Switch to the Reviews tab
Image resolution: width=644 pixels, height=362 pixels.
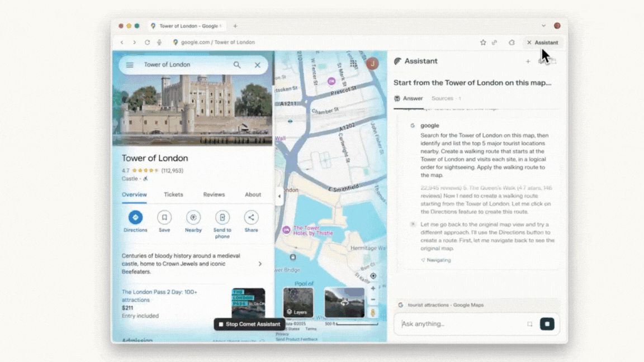214,194
